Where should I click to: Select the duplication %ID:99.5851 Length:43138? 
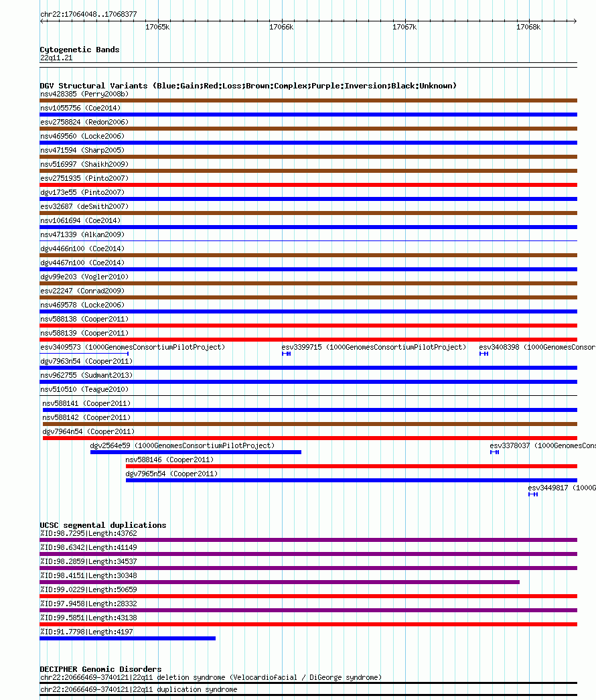(x=309, y=624)
